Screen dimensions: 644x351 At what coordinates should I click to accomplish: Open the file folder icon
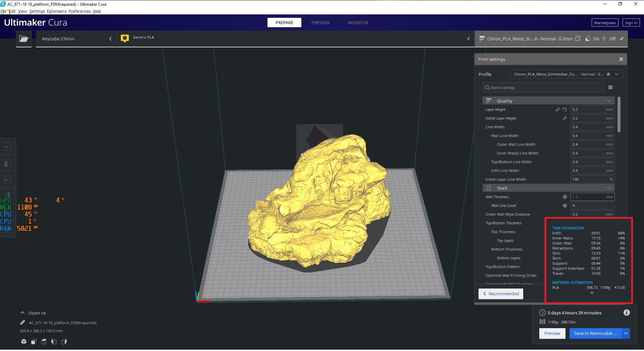[24, 39]
